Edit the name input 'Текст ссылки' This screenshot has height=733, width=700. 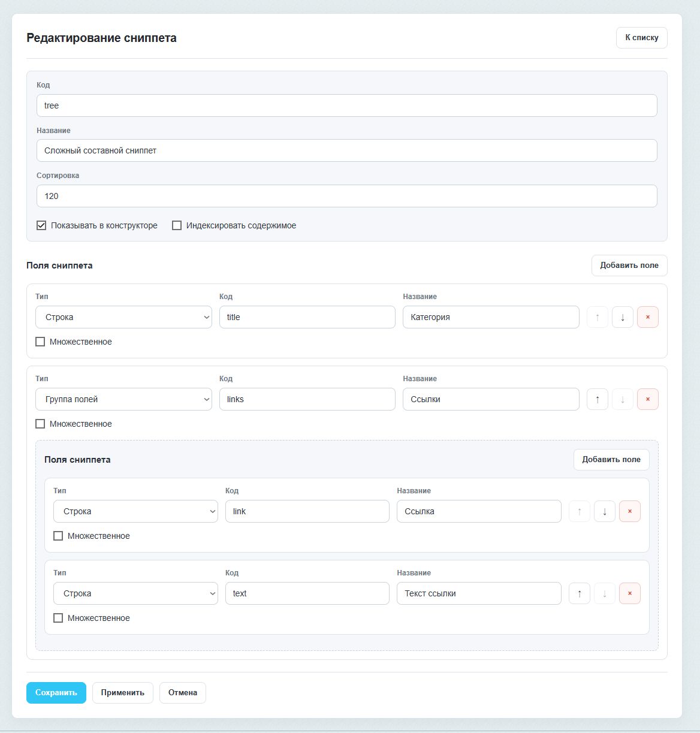479,593
